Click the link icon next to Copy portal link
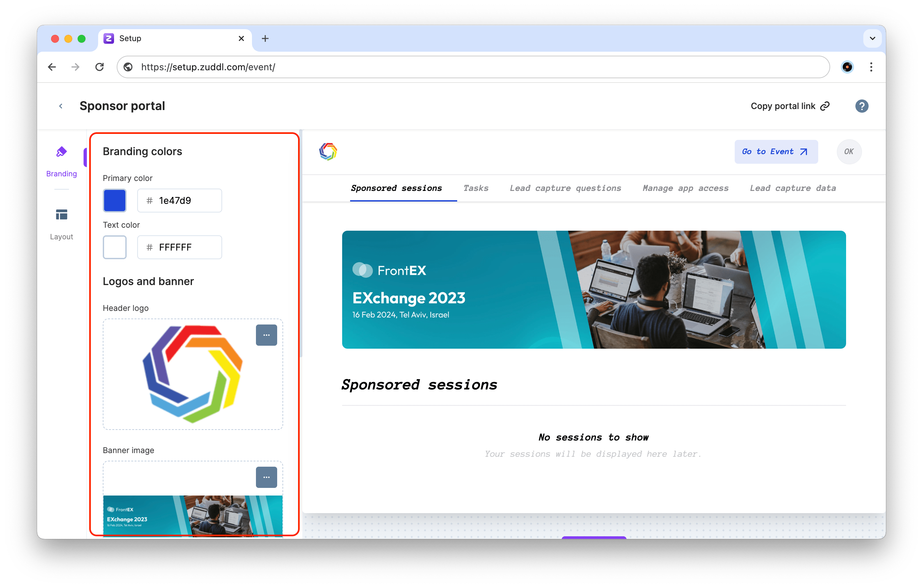 click(x=825, y=106)
